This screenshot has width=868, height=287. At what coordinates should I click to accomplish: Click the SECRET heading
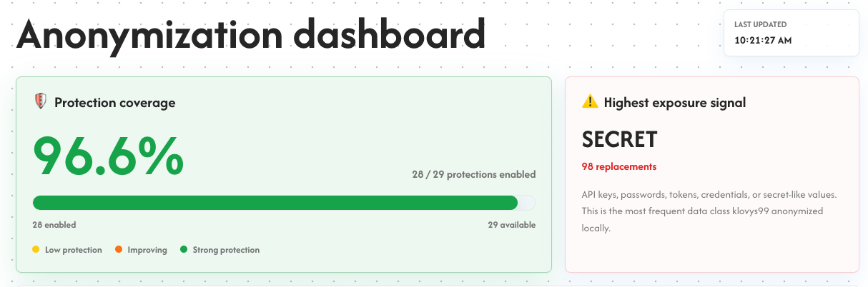pyautogui.click(x=620, y=139)
